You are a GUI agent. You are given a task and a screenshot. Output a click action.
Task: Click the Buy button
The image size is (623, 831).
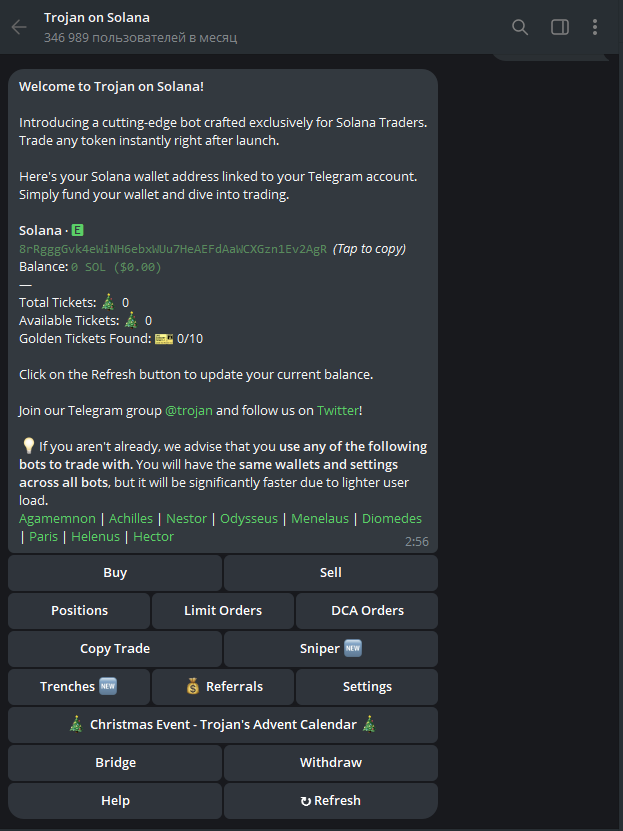click(115, 573)
